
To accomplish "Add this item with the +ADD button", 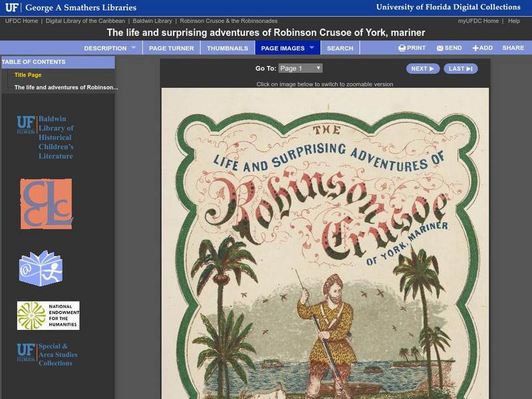I will 483,48.
